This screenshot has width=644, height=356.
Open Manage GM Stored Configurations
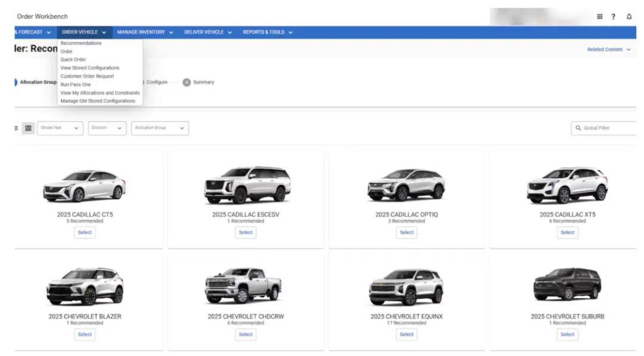tap(98, 101)
